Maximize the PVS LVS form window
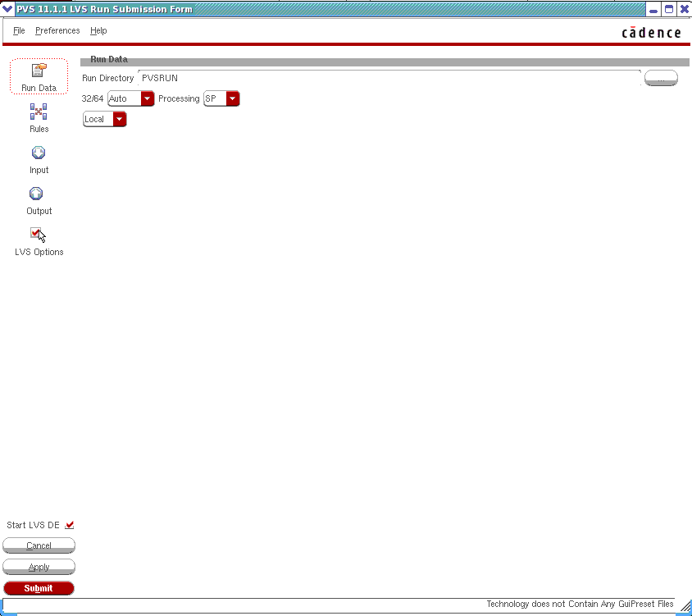This screenshot has width=692, height=616. coord(669,9)
